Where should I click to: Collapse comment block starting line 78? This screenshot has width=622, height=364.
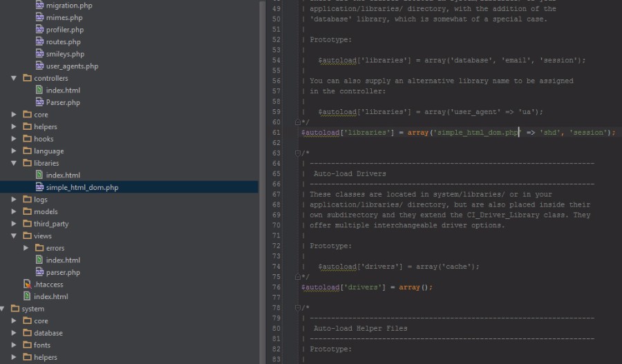tap(297, 307)
